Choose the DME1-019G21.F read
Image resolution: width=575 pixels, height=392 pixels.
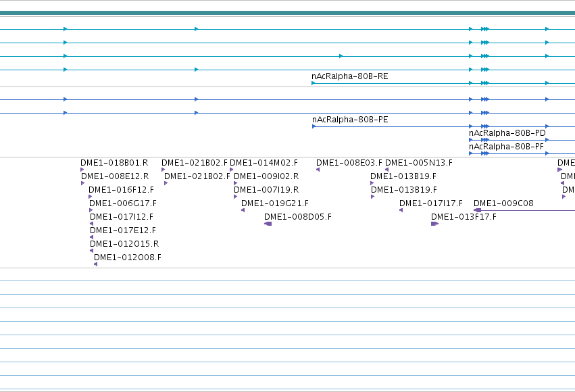[x=275, y=203]
